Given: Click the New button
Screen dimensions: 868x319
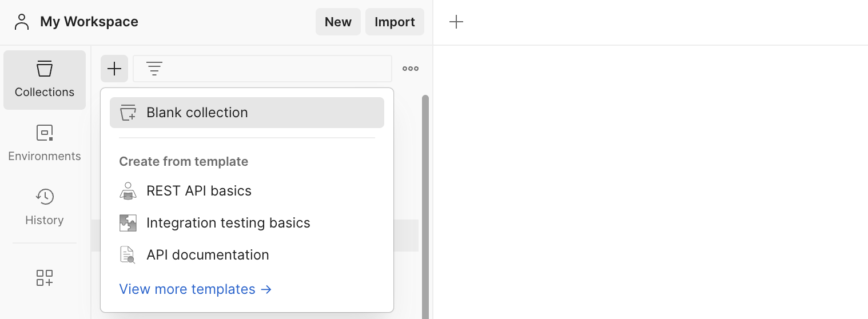Looking at the screenshot, I should [x=338, y=22].
